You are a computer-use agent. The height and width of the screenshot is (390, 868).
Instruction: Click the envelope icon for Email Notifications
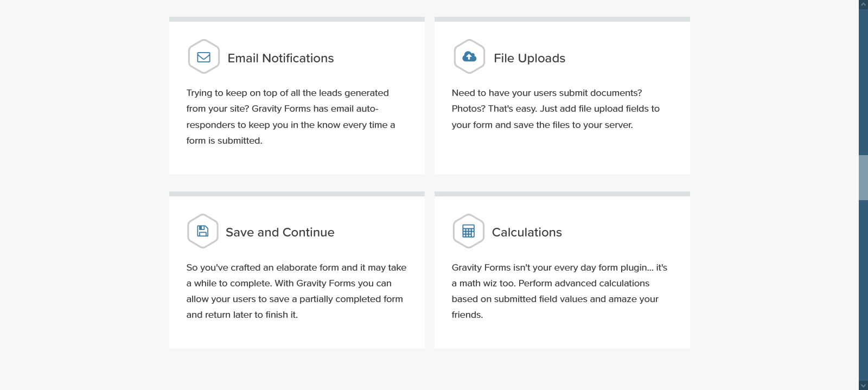click(203, 57)
